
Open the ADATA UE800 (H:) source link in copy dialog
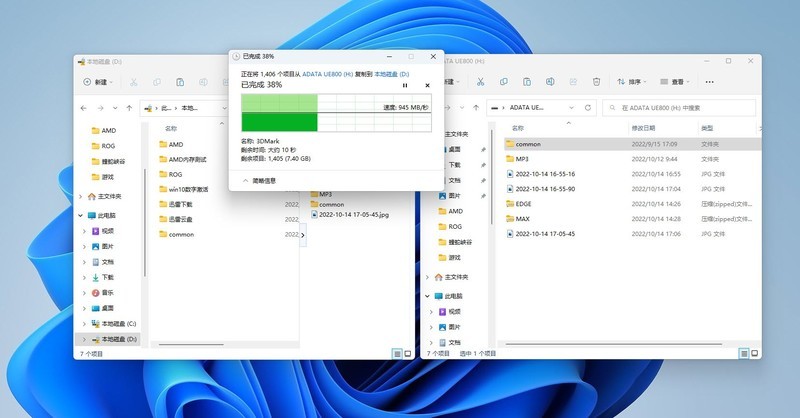[x=328, y=74]
